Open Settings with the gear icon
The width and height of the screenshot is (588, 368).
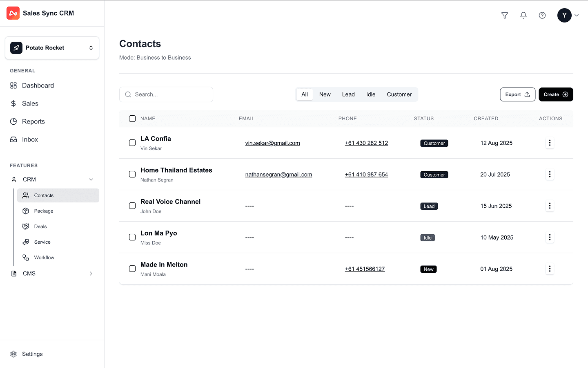(13, 354)
